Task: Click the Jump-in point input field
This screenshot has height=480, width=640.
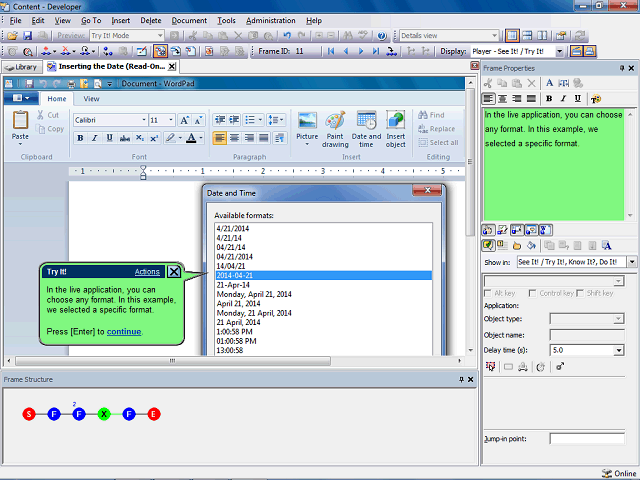Action: 587,439
